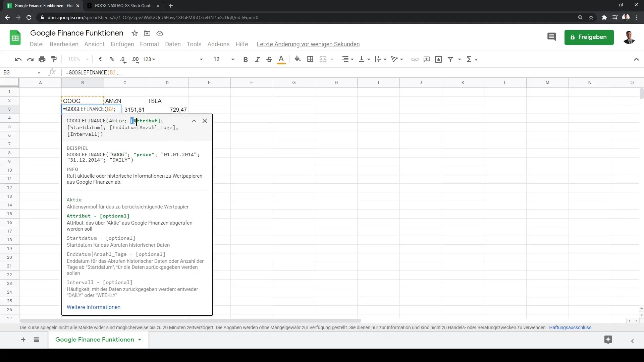The height and width of the screenshot is (362, 644).
Task: Open the Format menu
Action: [150, 44]
